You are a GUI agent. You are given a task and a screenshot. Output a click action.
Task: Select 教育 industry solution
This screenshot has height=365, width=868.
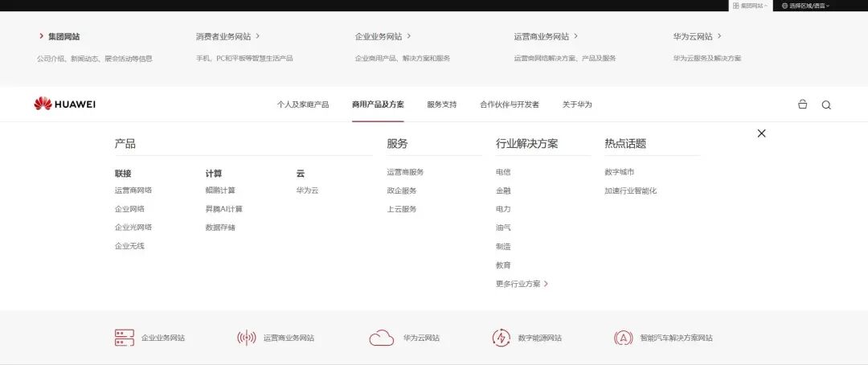coord(503,265)
